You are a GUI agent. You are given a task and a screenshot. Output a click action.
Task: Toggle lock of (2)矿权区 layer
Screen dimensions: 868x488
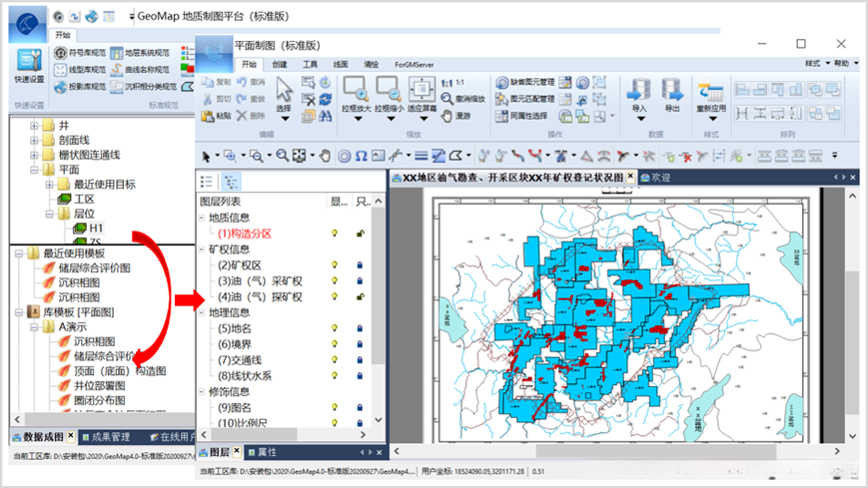(360, 265)
